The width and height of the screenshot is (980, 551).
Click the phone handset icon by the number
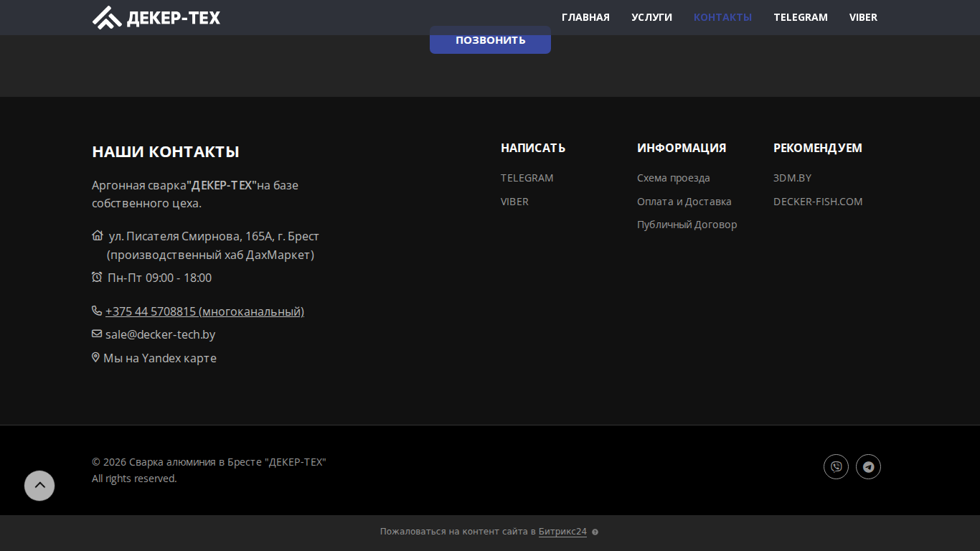tap(97, 311)
